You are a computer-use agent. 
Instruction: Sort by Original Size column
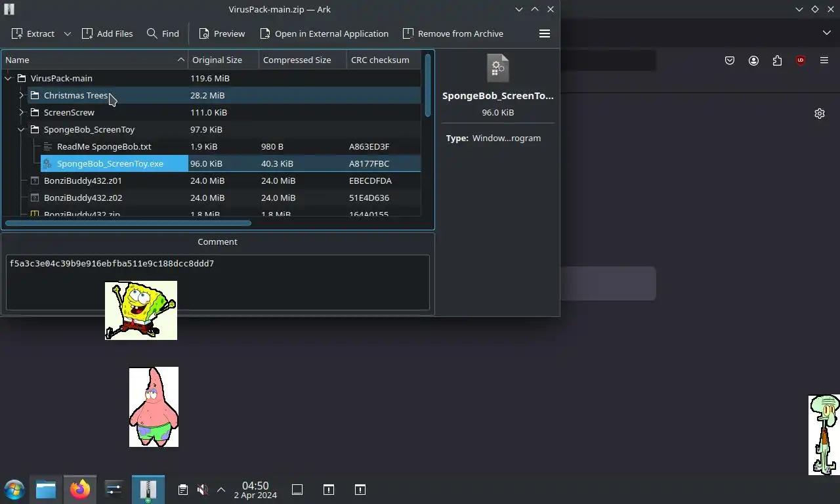click(223, 60)
